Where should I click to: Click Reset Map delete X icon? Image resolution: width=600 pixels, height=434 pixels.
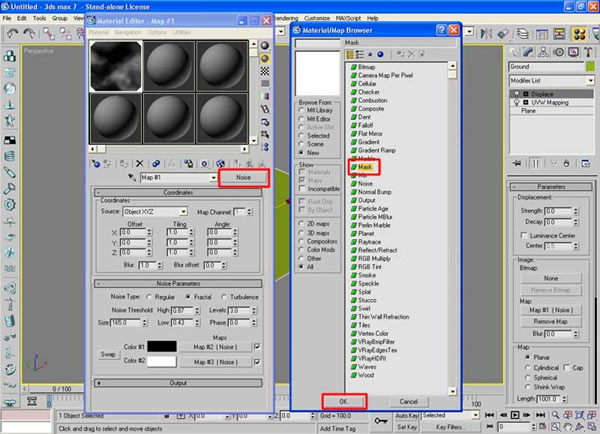pos(140,164)
